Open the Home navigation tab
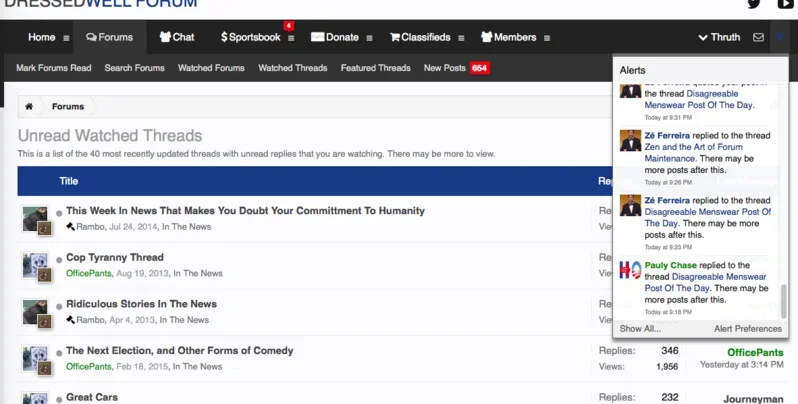This screenshot has height=404, width=798. [41, 37]
